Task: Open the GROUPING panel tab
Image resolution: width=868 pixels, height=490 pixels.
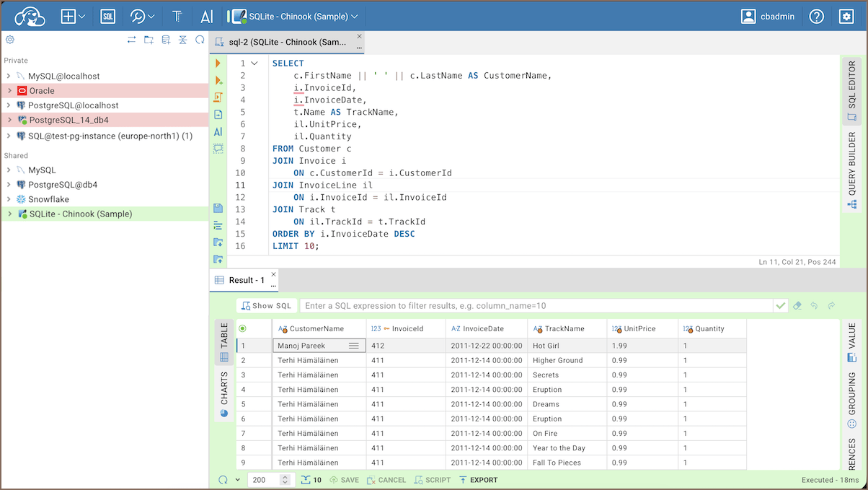Action: point(851,401)
